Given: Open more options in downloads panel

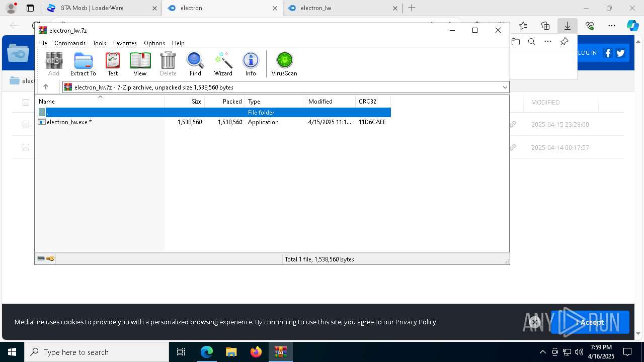Looking at the screenshot, I should [x=548, y=42].
